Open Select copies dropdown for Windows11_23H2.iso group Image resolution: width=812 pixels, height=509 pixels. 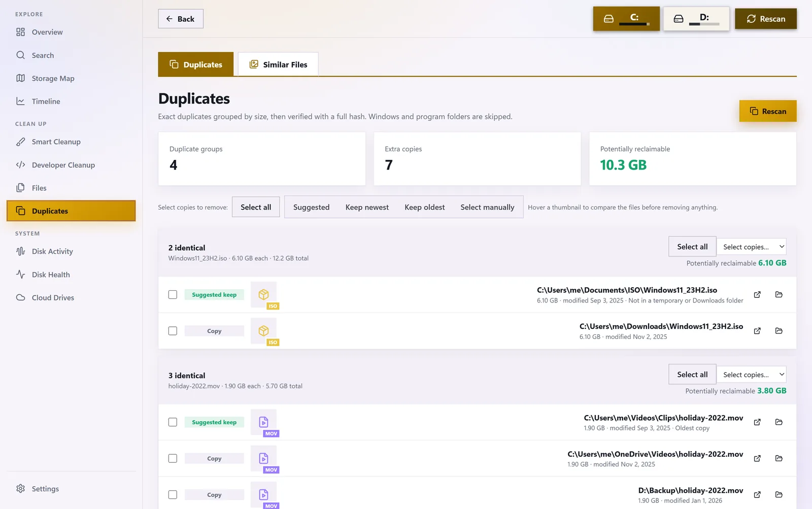pos(752,247)
